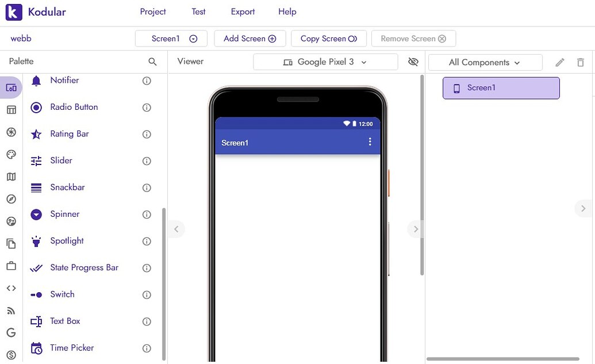Click the delete trash icon
Viewport: 595px width, 364px height.
click(x=581, y=62)
